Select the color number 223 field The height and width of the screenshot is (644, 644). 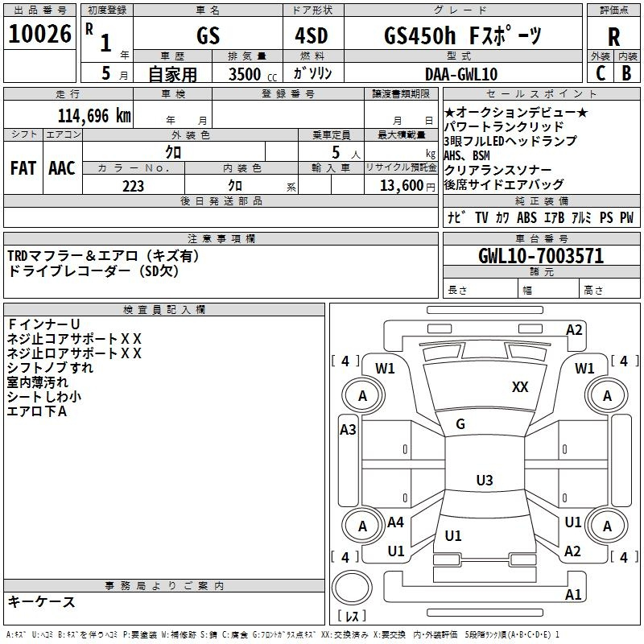[133, 186]
